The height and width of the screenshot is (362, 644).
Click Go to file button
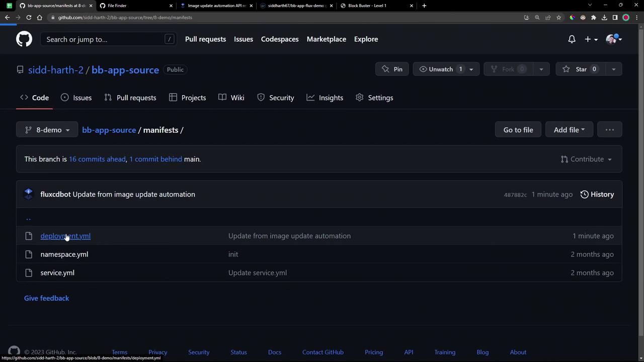(518, 130)
